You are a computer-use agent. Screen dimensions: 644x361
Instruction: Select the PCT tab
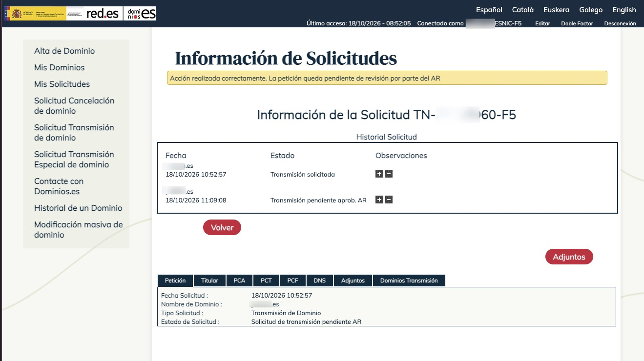pyautogui.click(x=266, y=281)
